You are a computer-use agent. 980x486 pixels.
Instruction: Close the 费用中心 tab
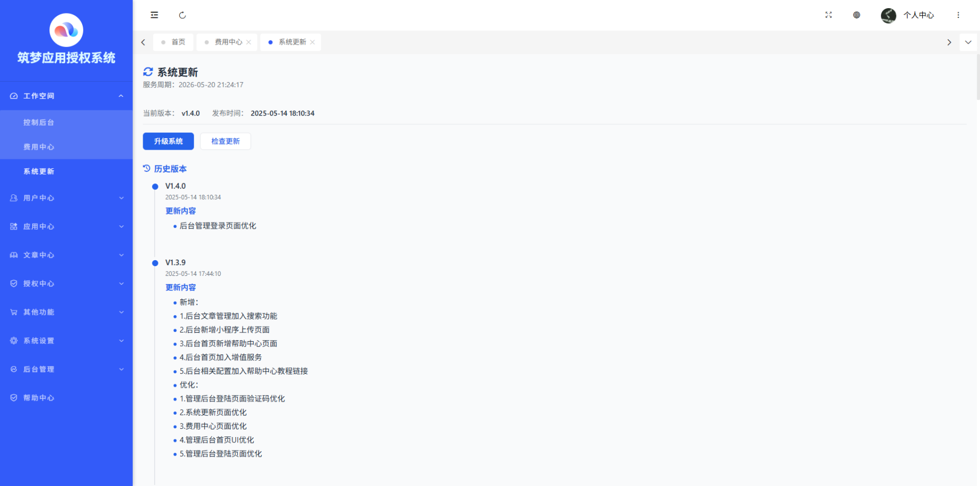tap(249, 42)
